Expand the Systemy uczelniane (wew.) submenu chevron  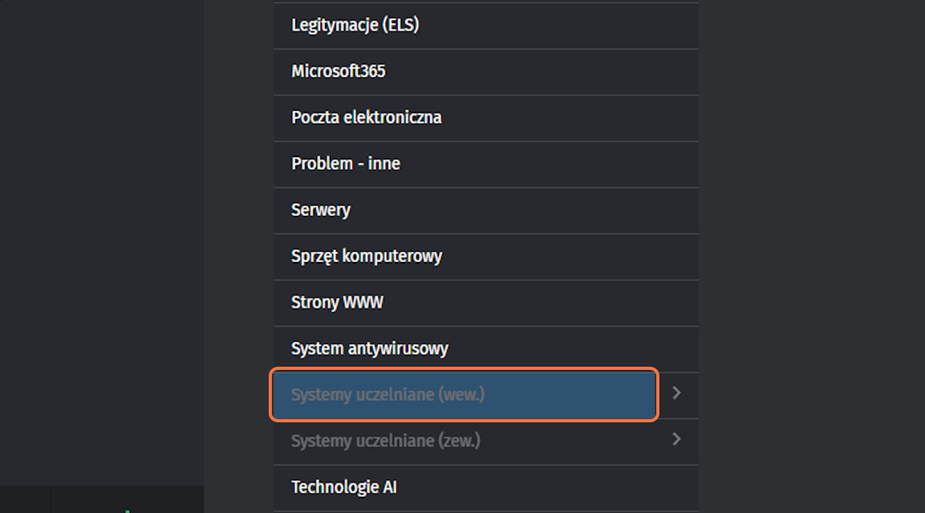[677, 393]
